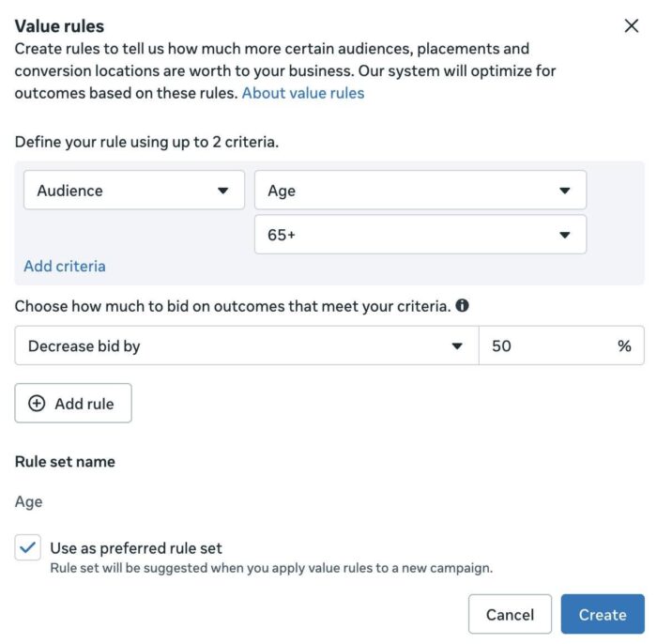Uncheck the Use as preferred rule set checkbox
657x644 pixels.
tap(27, 547)
